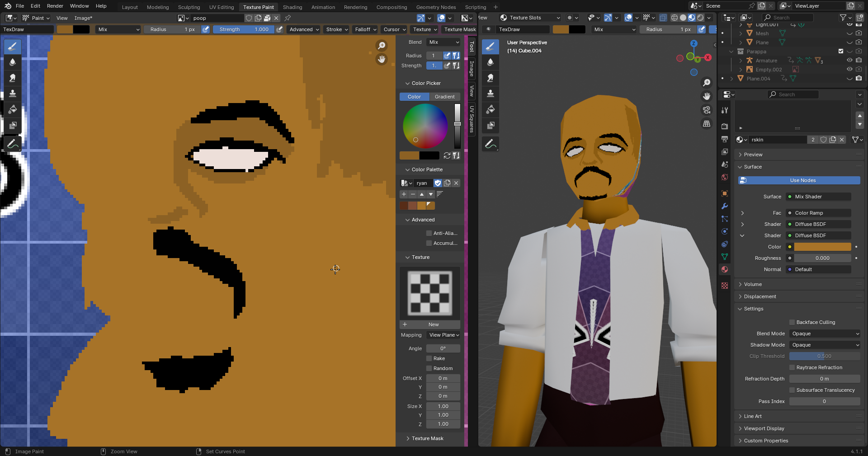Switch to the Shading workspace tab
Image resolution: width=868 pixels, height=456 pixels.
(x=292, y=7)
